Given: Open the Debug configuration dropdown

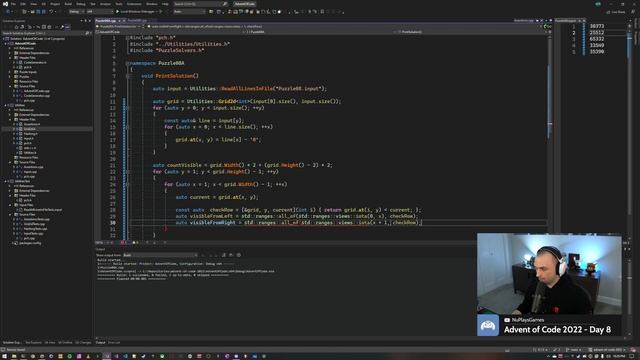Looking at the screenshot, I should coord(76,11).
